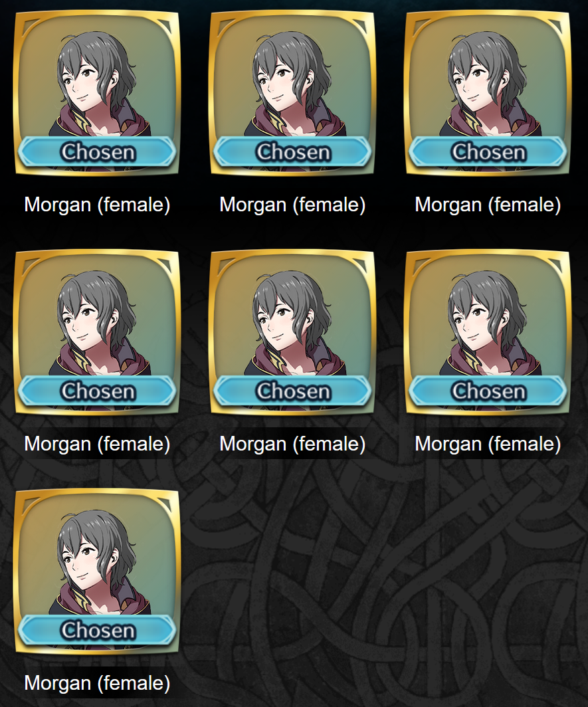Select last Morgan portrait in second row

click(488, 332)
